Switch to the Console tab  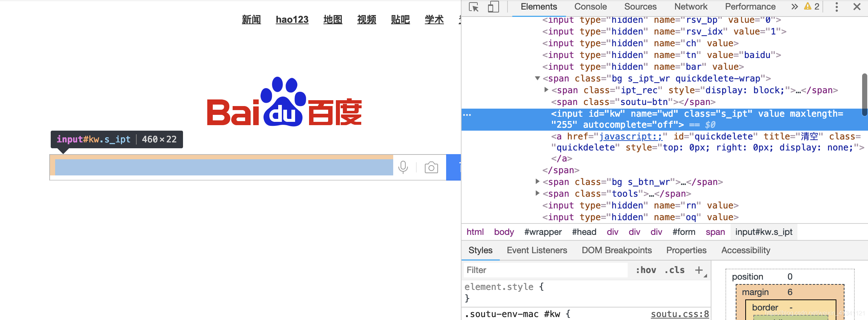coord(591,7)
